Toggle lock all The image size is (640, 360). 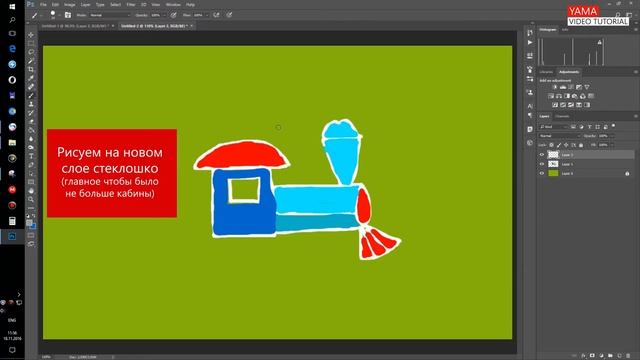click(581, 145)
